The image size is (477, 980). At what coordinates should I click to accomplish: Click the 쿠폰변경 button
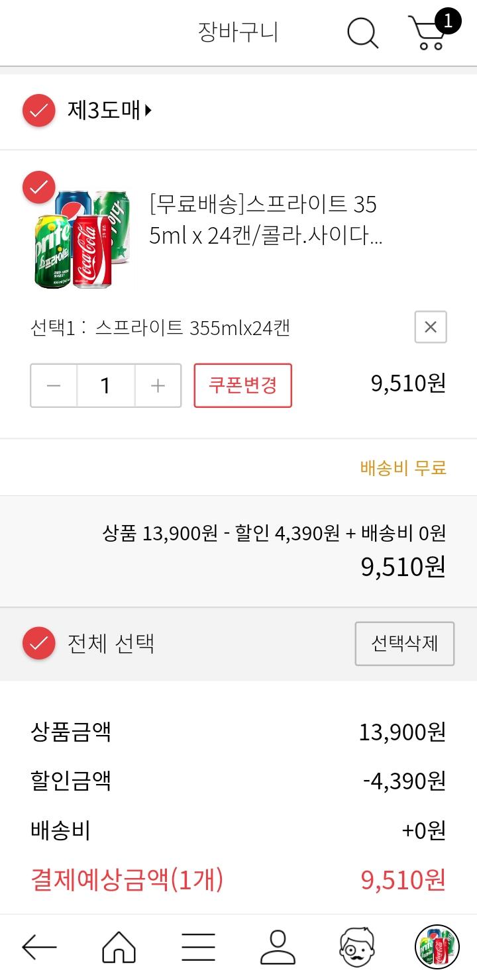click(x=242, y=385)
